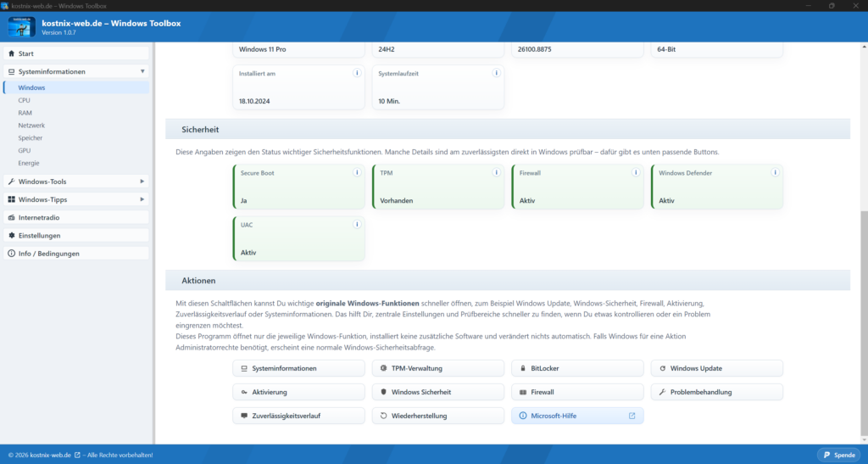
Task: Click the info icon on UAC card
Action: 357,224
